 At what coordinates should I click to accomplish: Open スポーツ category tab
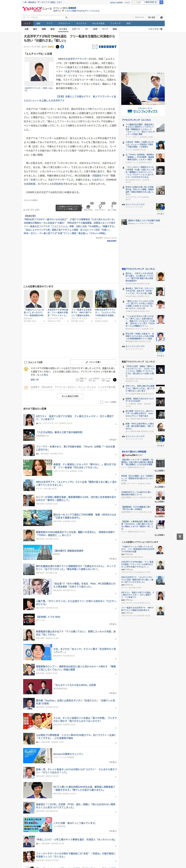click(x=76, y=29)
